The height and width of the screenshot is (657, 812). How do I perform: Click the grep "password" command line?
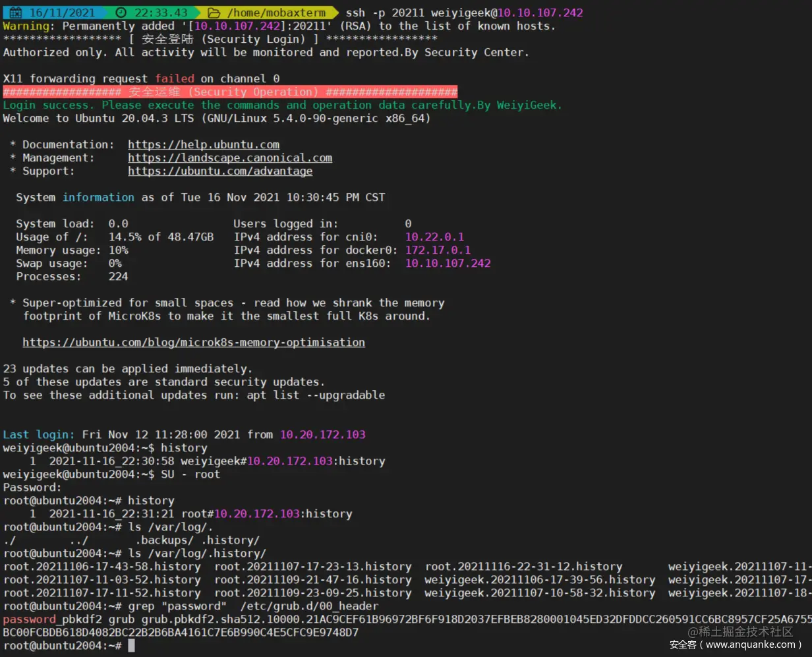coord(190,606)
